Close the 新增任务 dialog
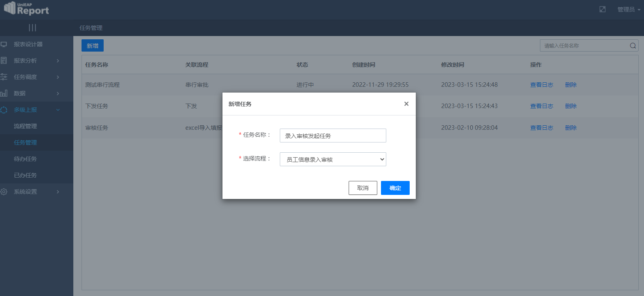The image size is (644, 296). pyautogui.click(x=406, y=104)
